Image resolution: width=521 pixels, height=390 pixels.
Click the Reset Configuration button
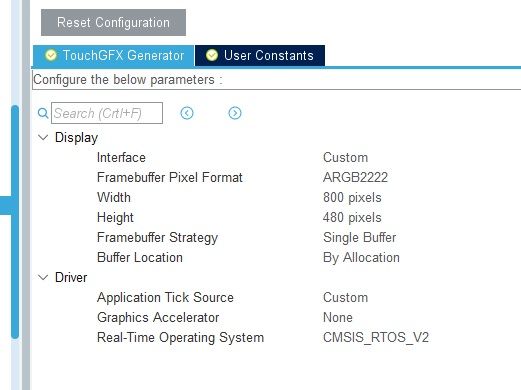tap(113, 22)
